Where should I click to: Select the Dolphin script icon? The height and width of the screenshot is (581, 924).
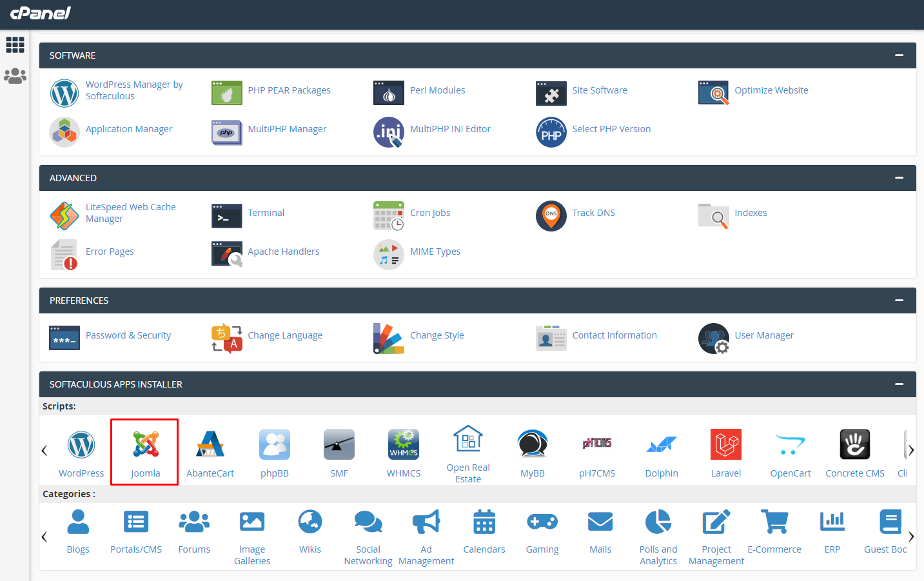(662, 444)
